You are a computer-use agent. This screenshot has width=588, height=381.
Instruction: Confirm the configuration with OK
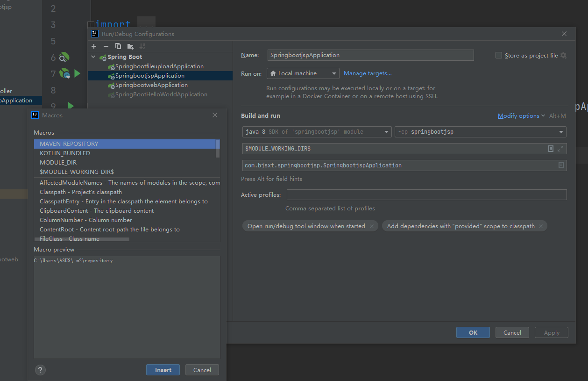pos(473,333)
